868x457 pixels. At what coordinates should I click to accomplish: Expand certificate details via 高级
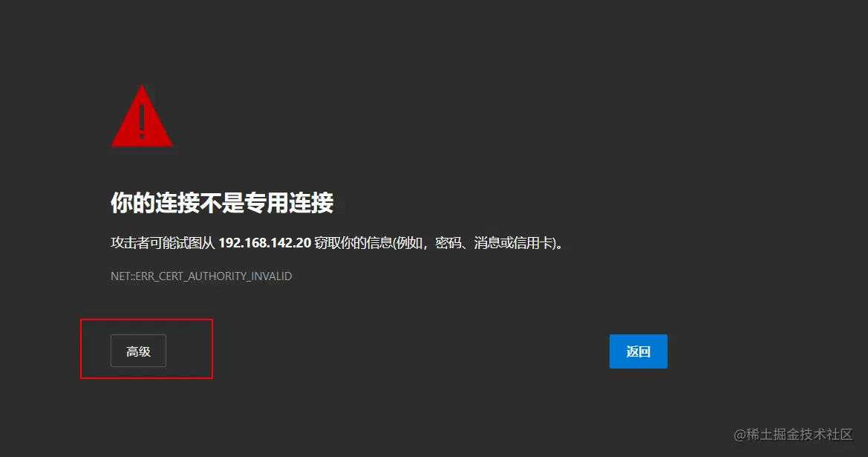point(138,351)
